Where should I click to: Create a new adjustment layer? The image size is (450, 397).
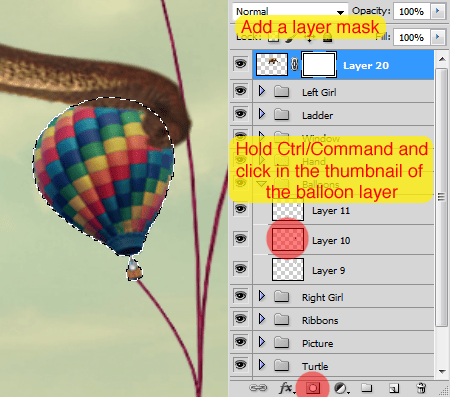click(341, 388)
